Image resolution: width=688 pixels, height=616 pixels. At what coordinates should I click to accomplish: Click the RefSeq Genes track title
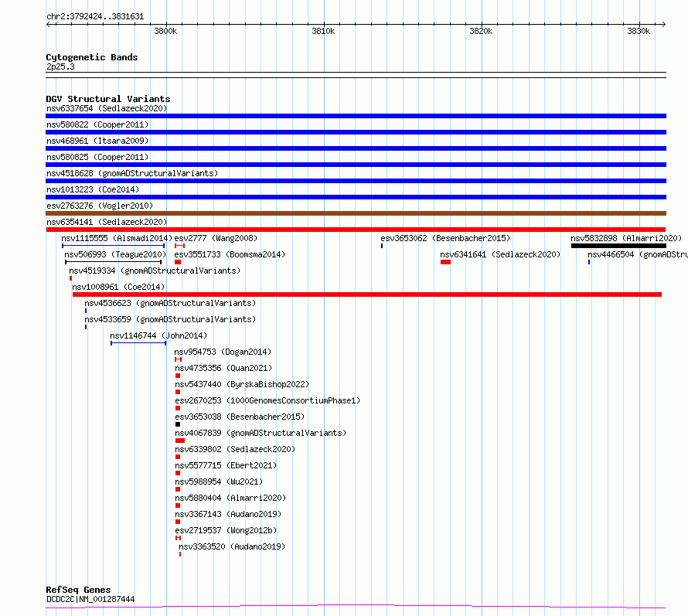coord(78,590)
